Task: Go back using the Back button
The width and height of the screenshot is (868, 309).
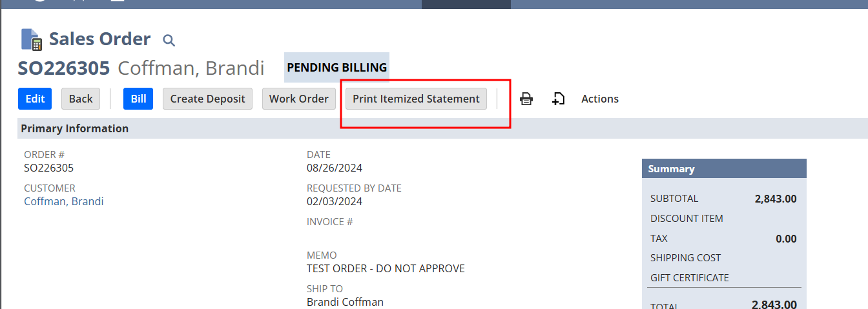Action: [81, 99]
